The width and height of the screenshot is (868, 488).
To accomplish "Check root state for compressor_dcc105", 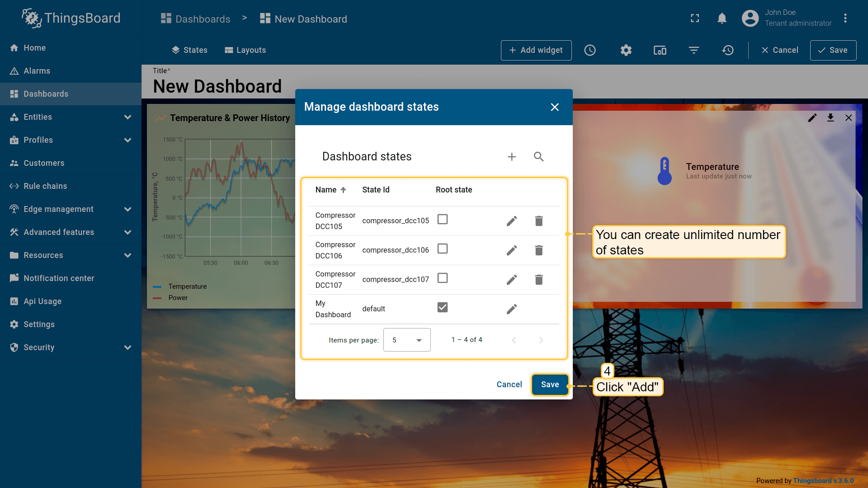I will point(443,219).
